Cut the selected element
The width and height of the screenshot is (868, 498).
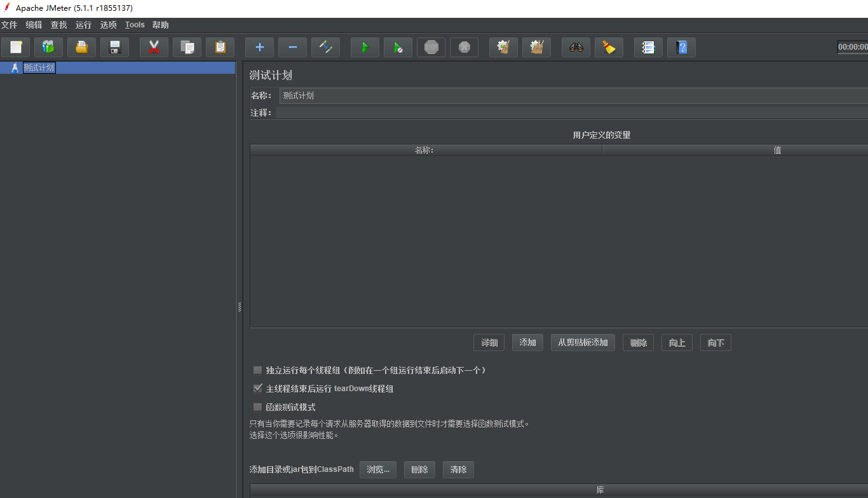tap(154, 47)
